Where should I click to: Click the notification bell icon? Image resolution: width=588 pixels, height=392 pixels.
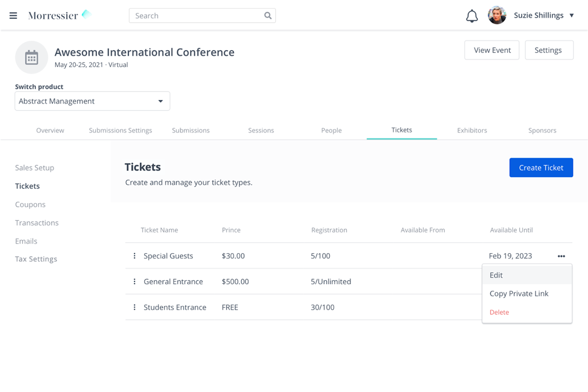472,16
